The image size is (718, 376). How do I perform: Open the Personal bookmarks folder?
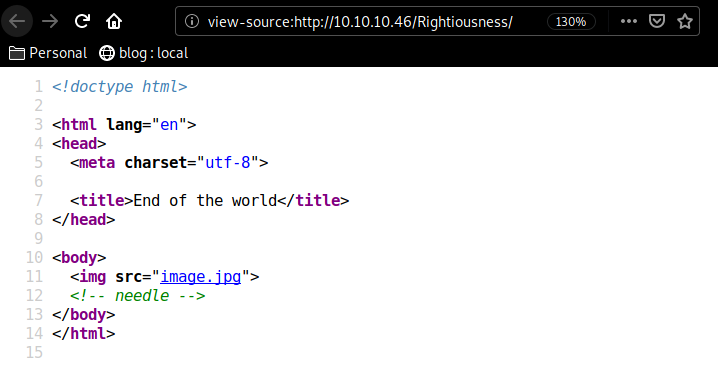[x=48, y=53]
